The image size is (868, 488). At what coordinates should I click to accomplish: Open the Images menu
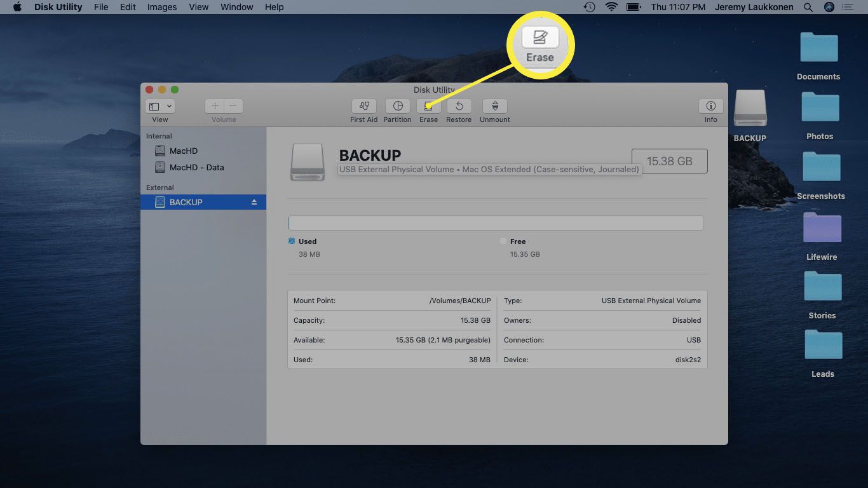[x=162, y=7]
